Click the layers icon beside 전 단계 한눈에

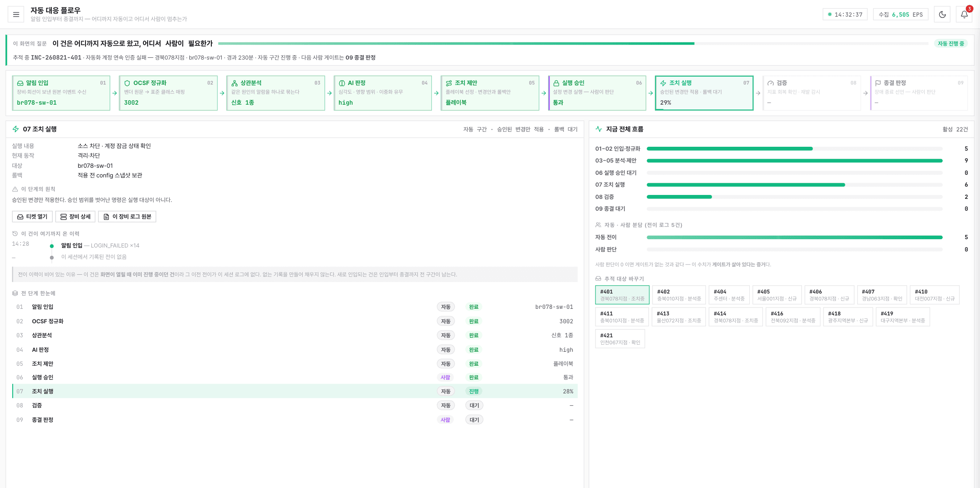[15, 294]
